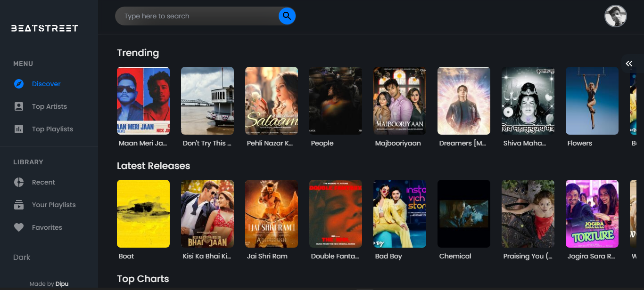Click the Boat song title text

(x=126, y=256)
